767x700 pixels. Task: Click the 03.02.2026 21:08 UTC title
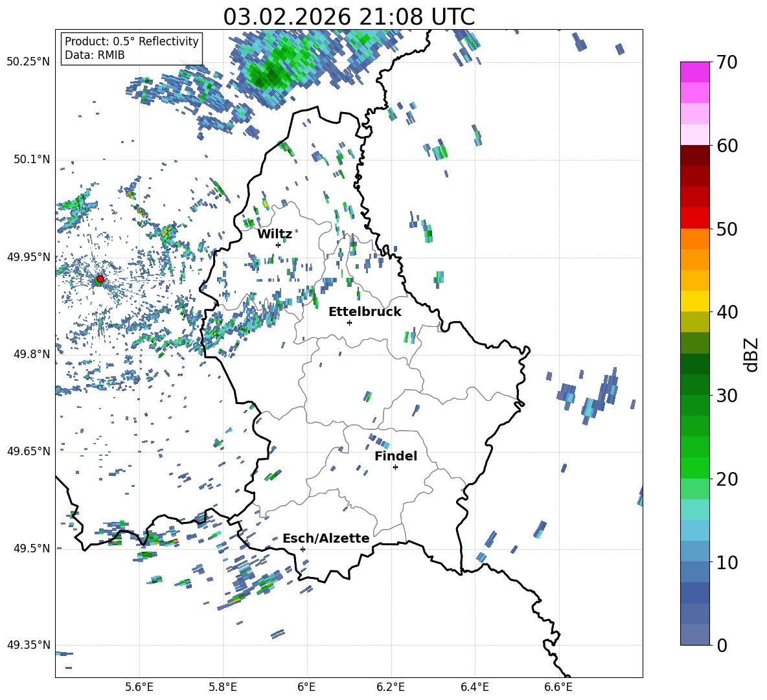coord(349,16)
